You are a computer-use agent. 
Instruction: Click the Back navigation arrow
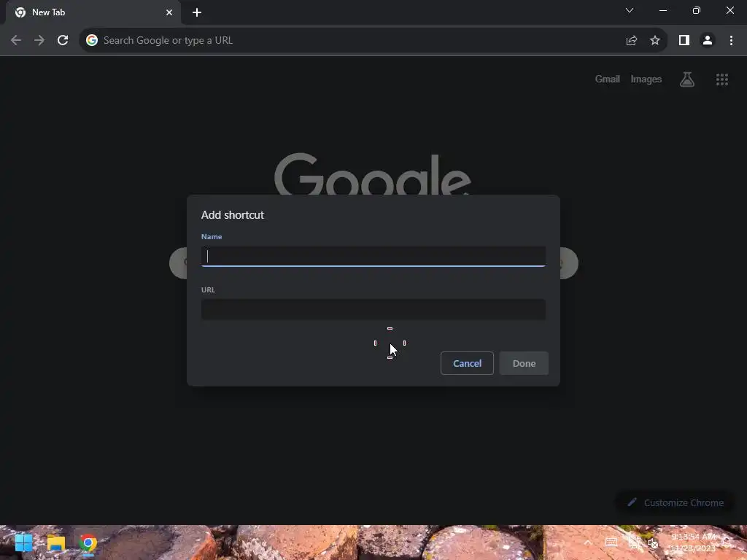tap(16, 41)
